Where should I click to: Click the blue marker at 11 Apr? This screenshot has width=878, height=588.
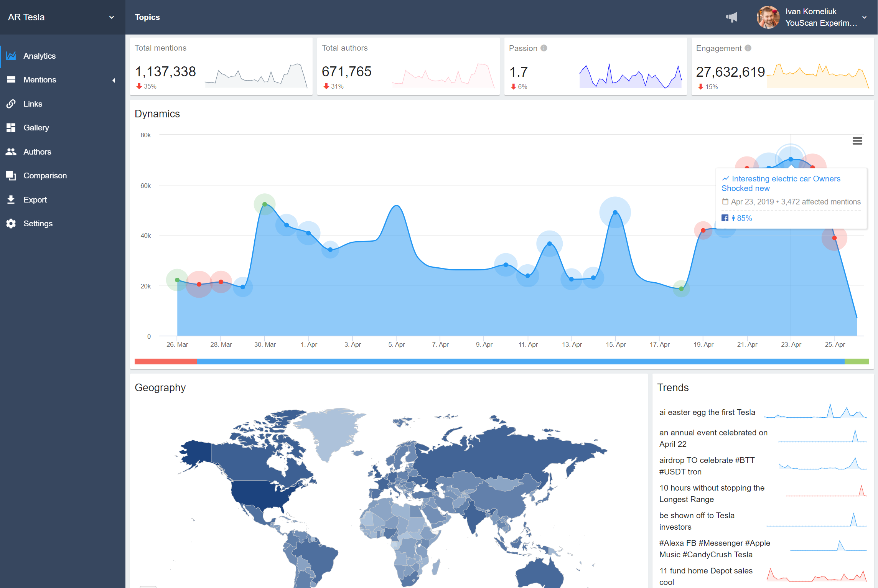pyautogui.click(x=528, y=276)
